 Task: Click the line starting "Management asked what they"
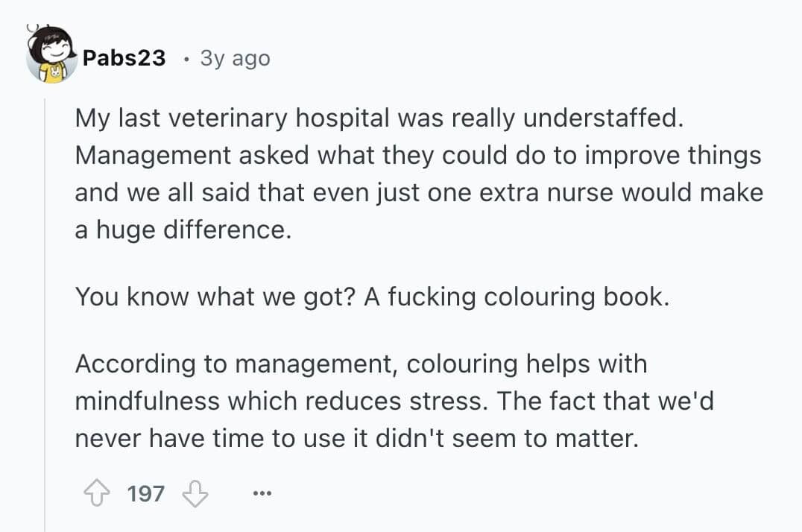tap(417, 156)
